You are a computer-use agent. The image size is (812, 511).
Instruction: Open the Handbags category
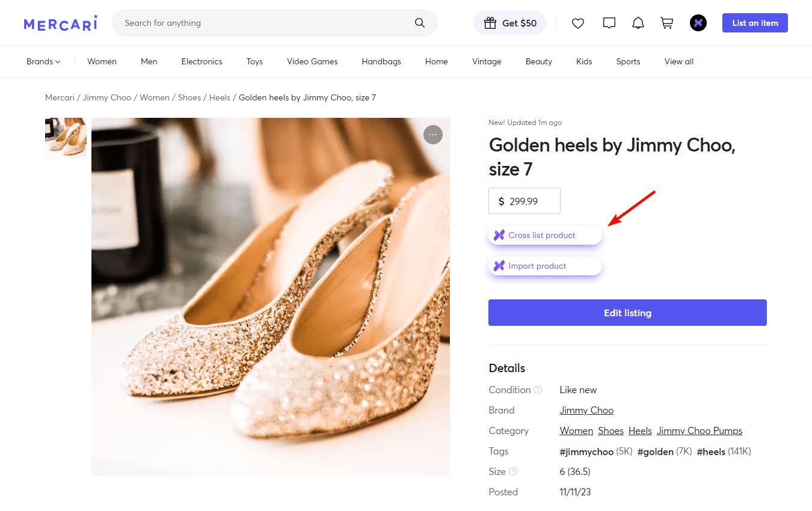tap(381, 61)
